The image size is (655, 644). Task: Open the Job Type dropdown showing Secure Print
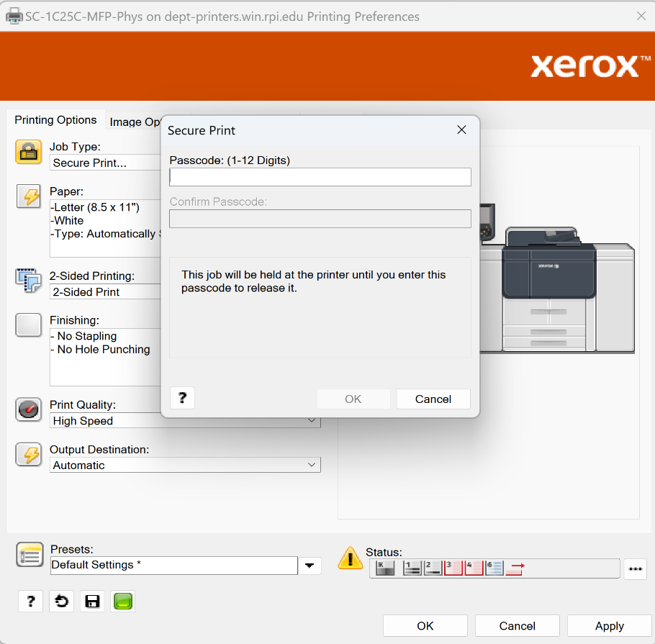click(x=105, y=163)
